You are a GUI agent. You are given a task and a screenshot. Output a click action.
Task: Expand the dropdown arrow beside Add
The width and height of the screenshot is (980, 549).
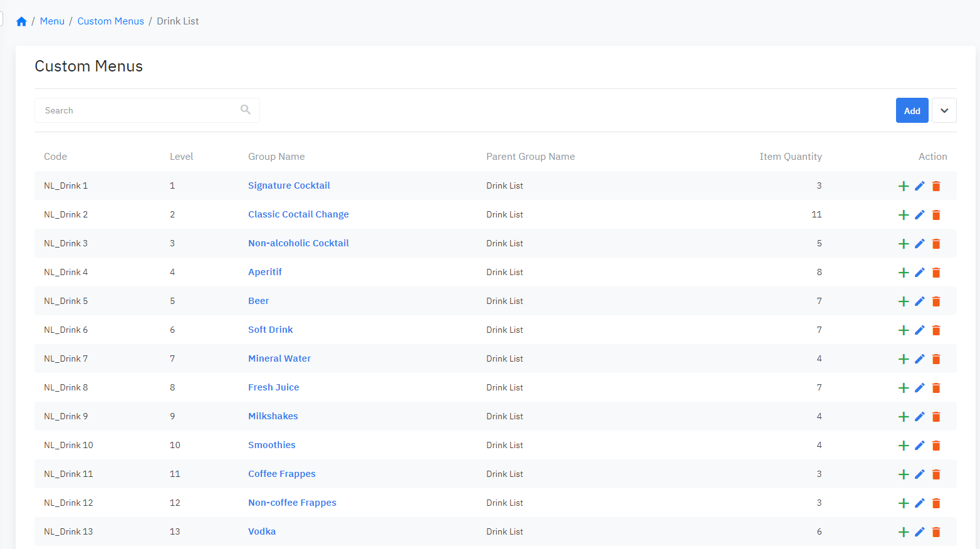pyautogui.click(x=944, y=110)
